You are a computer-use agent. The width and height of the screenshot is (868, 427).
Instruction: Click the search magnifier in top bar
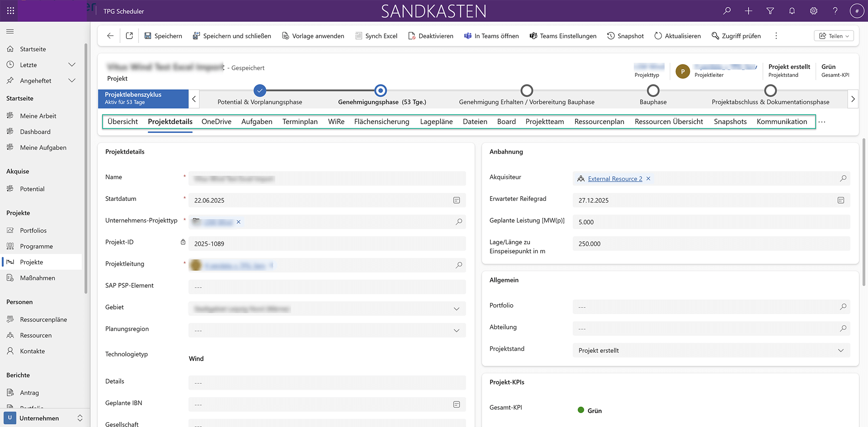(x=727, y=11)
